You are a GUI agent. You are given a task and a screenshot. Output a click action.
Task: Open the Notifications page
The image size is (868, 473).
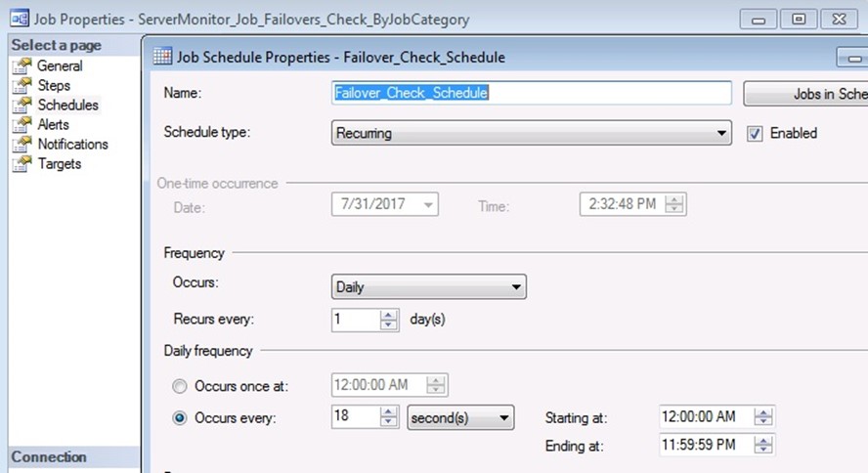pyautogui.click(x=72, y=145)
